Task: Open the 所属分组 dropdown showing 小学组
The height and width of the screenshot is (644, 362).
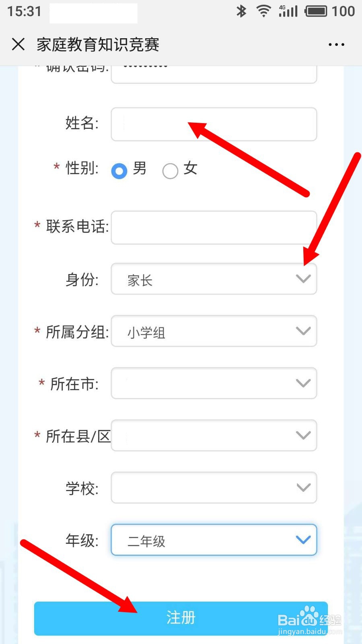Action: point(214,331)
